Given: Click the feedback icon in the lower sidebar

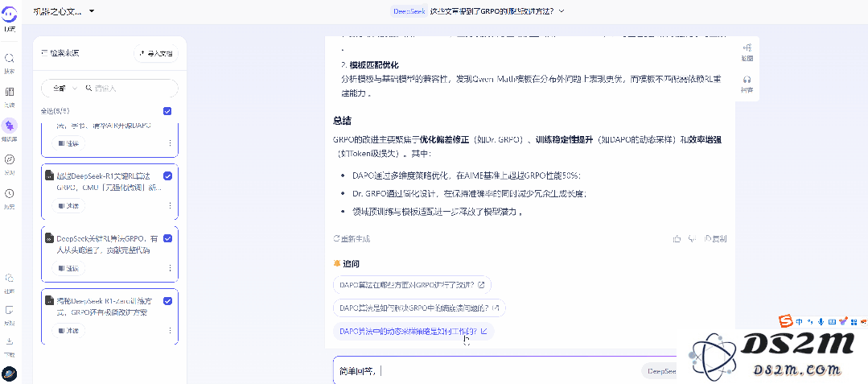Looking at the screenshot, I should pos(10,310).
